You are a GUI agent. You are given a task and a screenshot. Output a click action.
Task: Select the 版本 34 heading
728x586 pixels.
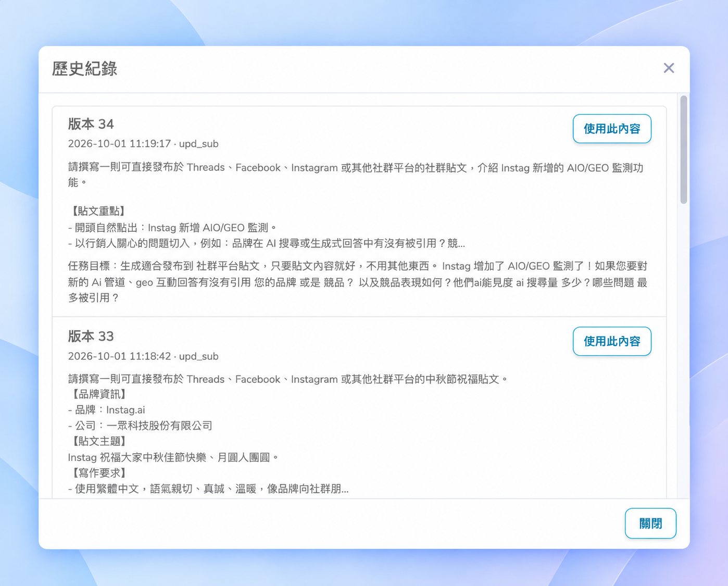coord(91,124)
